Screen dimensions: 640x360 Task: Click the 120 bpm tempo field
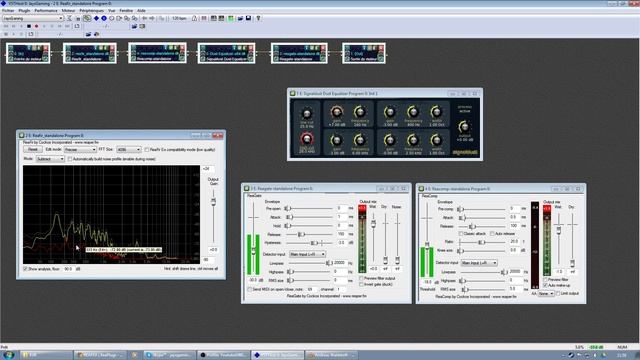[x=179, y=18]
